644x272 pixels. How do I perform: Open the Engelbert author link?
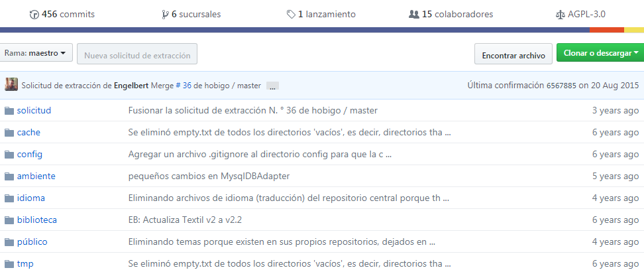131,86
